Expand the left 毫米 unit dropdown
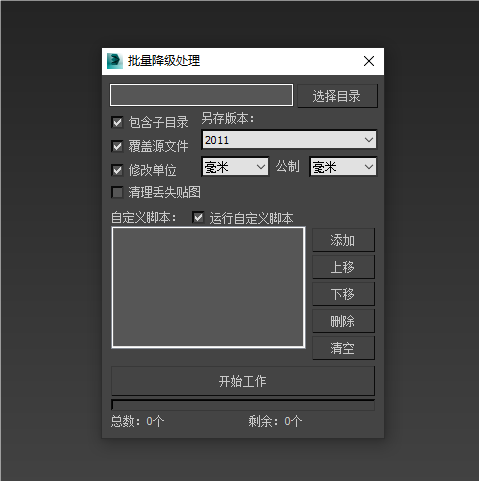The image size is (479, 481). pyautogui.click(x=235, y=167)
